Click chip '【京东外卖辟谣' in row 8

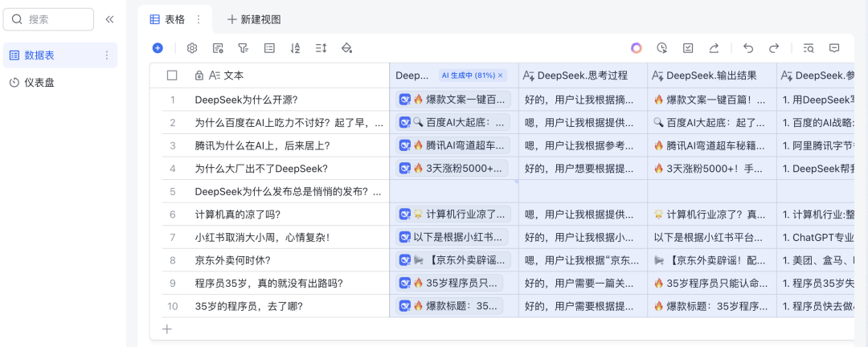[x=452, y=260]
